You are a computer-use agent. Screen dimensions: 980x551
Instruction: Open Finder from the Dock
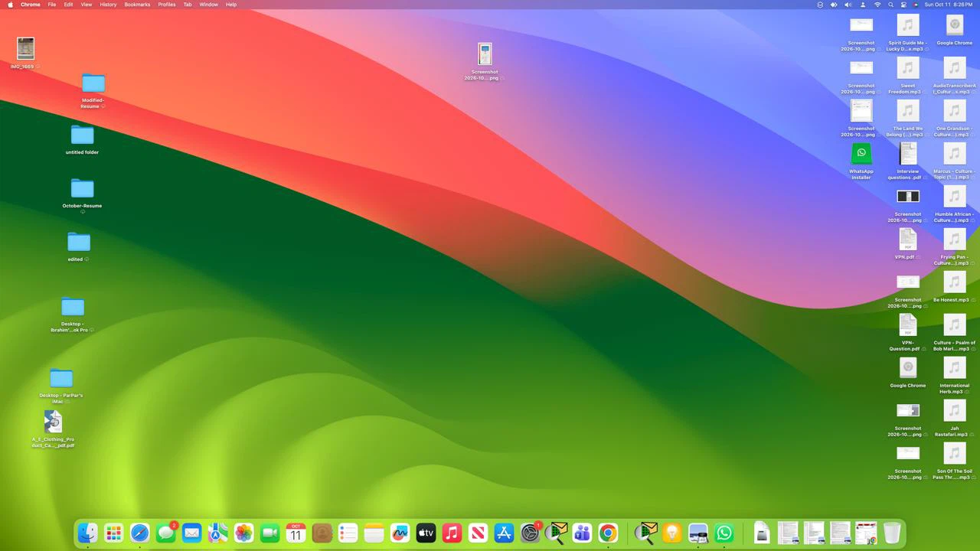coord(88,533)
